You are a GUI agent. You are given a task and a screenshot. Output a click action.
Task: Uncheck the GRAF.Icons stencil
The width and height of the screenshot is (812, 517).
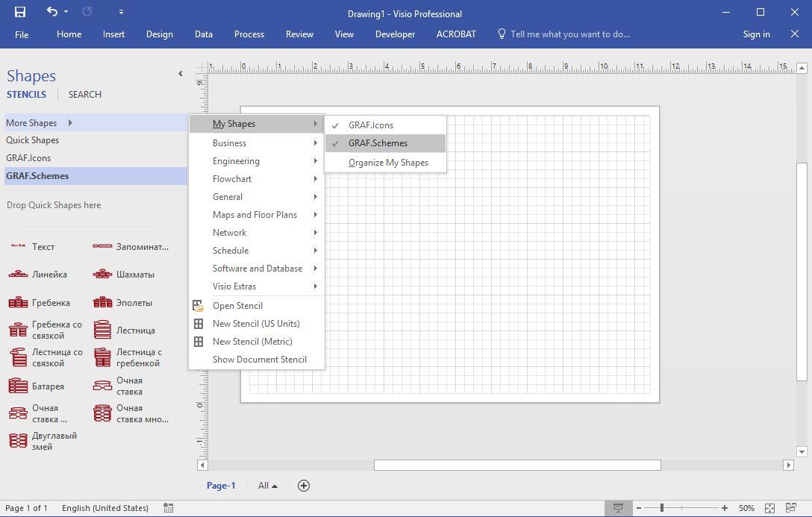click(372, 125)
